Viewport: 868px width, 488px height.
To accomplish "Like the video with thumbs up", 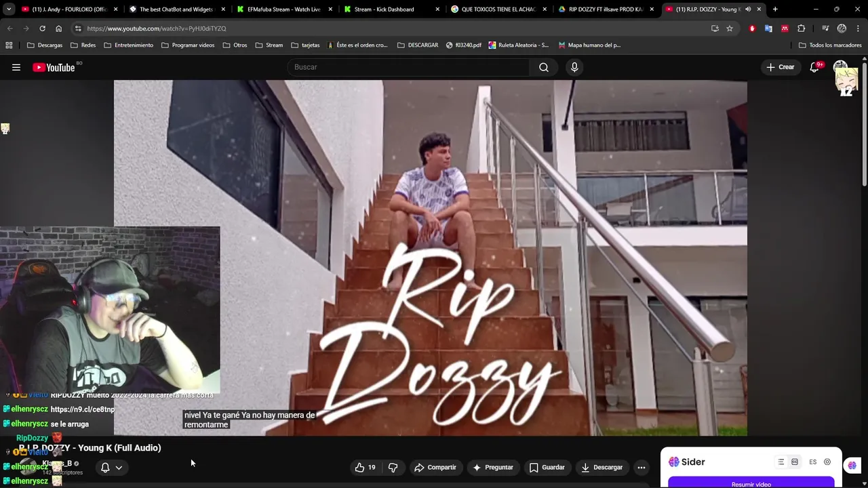I will (365, 467).
